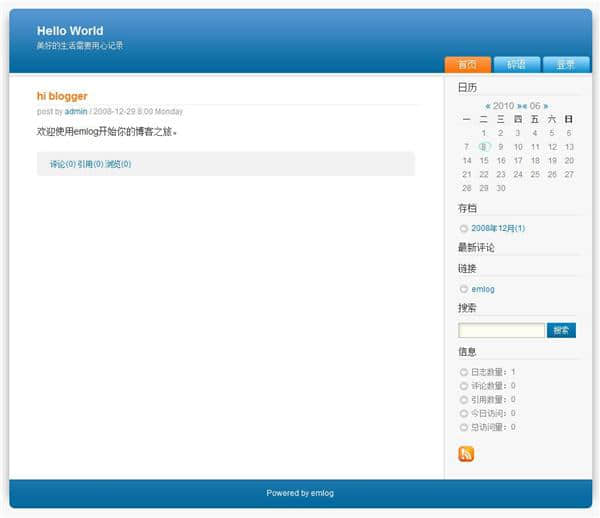The width and height of the screenshot is (600, 518).
Task: Click calendar day 30
Action: [x=501, y=188]
